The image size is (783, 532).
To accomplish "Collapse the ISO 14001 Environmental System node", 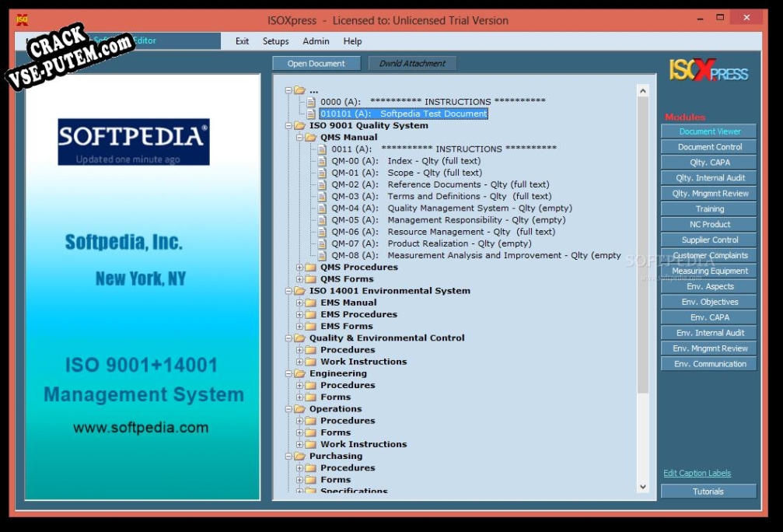I will (288, 291).
